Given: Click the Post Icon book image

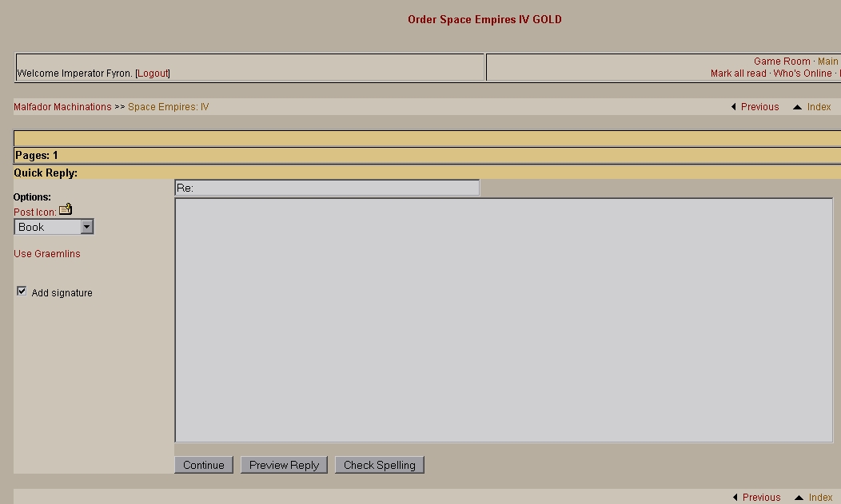Looking at the screenshot, I should [66, 209].
